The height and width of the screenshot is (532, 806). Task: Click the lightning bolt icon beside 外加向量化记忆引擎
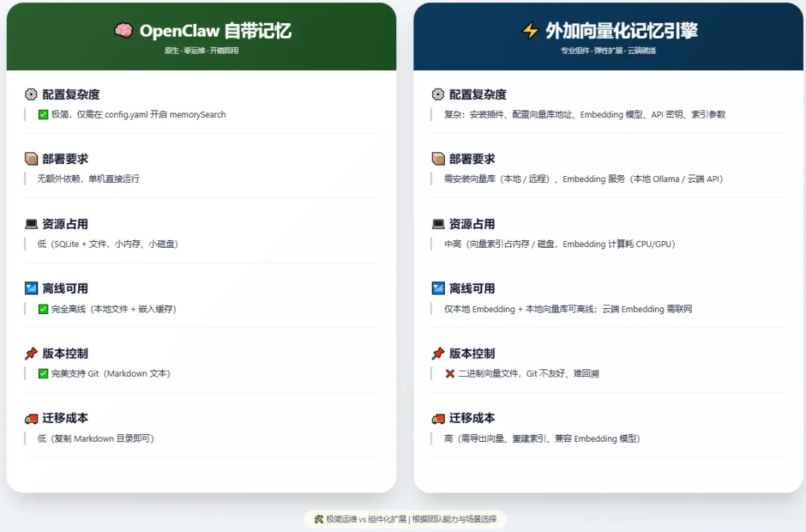[x=530, y=31]
